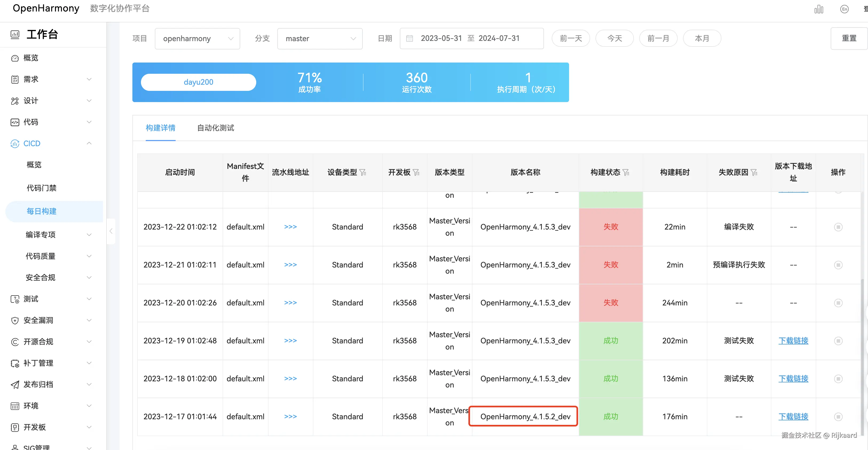Open pipeline >>> link for 2023-12-21 build
Screen dimensions: 868x450
point(290,265)
